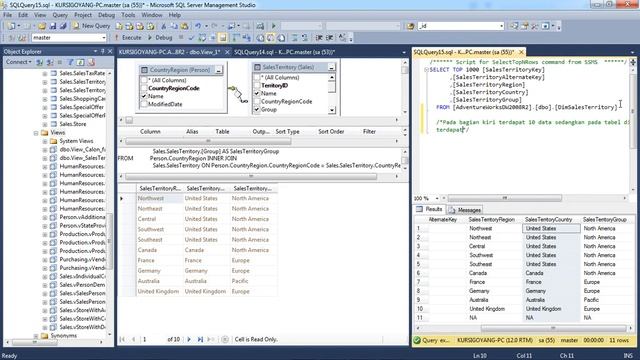Minimize the CountryRegion (Person) table box

[x=218, y=70]
